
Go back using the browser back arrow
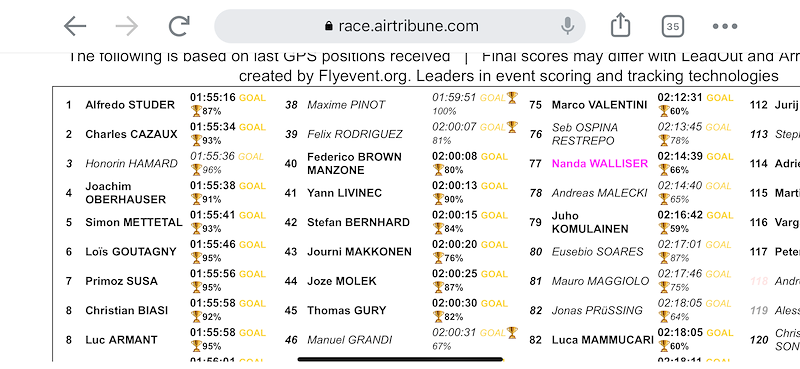tap(74, 26)
